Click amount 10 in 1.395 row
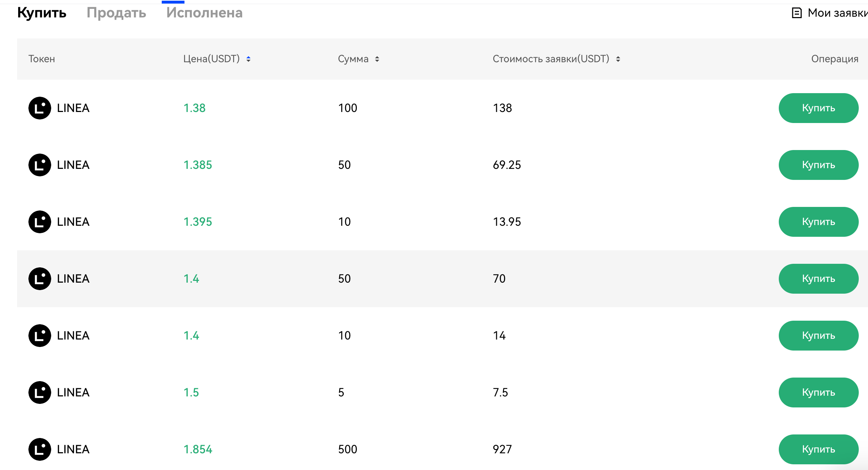The width and height of the screenshot is (868, 470). pyautogui.click(x=344, y=222)
